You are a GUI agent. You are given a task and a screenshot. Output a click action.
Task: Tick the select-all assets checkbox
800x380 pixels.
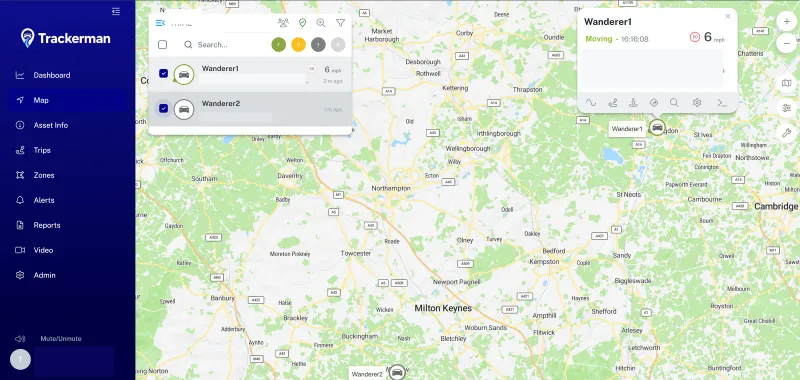pyautogui.click(x=162, y=44)
